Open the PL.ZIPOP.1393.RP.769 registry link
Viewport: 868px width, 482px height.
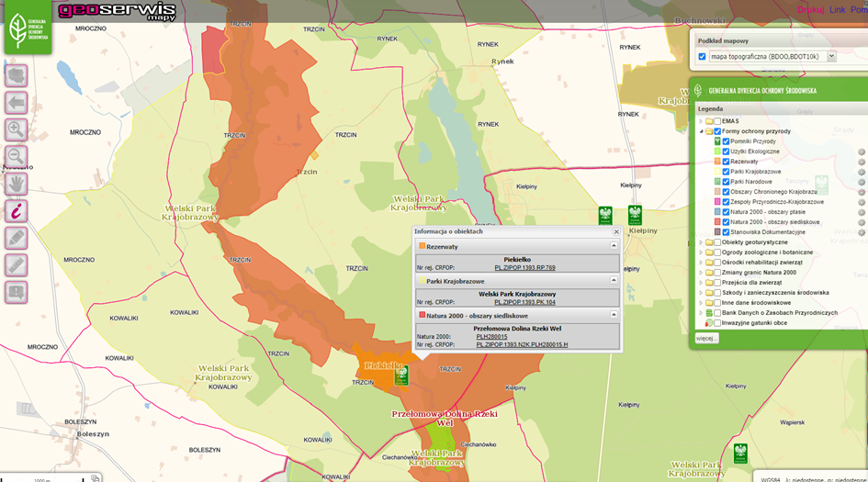coord(524,267)
